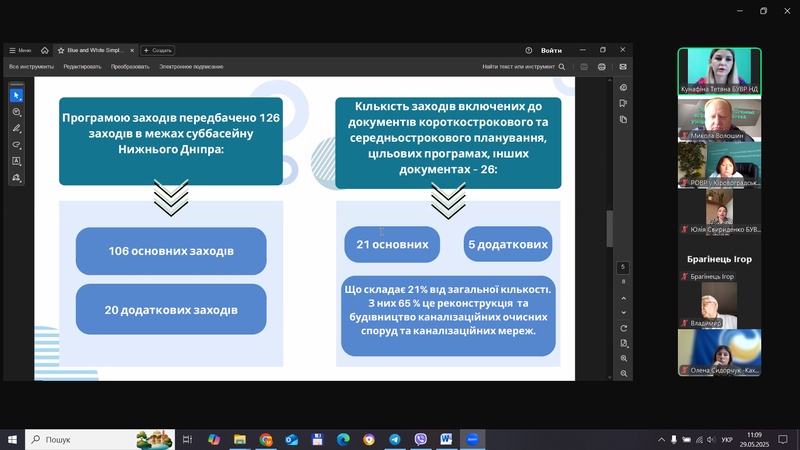Open Copilot from taskbar
Screen dimensions: 800x450
pos(214,439)
